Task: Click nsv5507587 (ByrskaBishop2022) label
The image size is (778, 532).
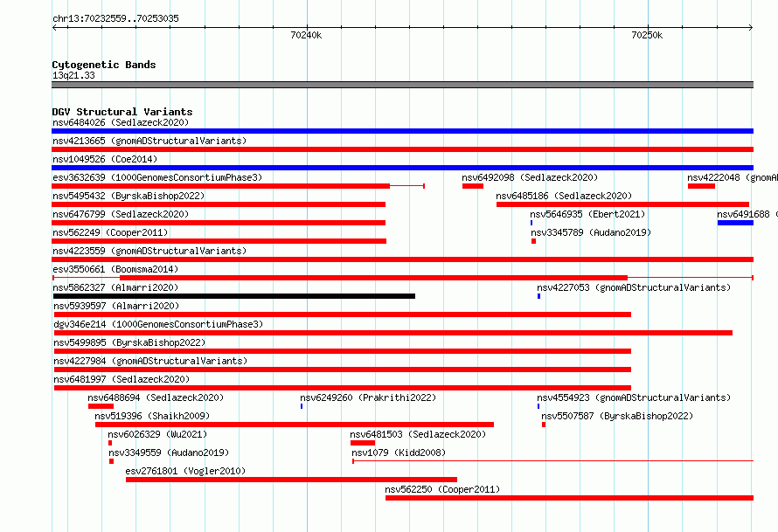Action: (x=617, y=416)
